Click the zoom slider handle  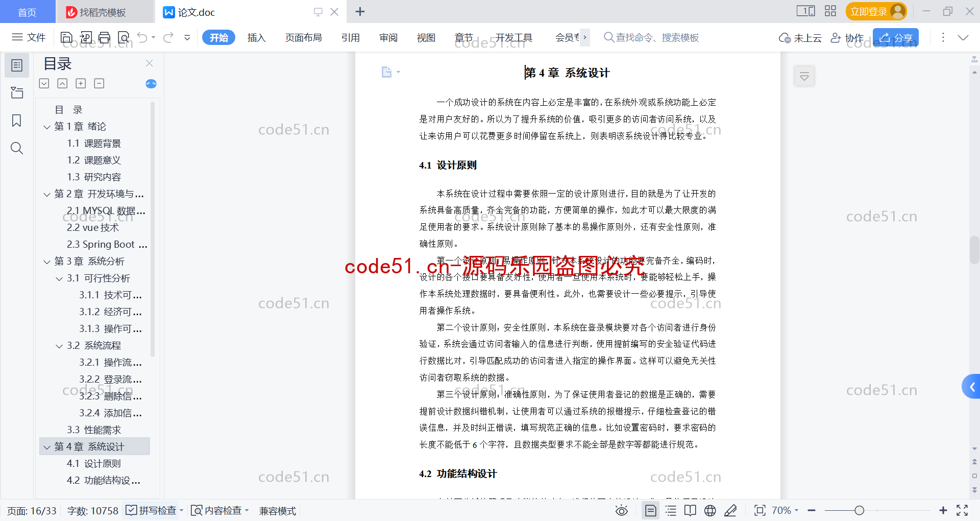(x=860, y=510)
